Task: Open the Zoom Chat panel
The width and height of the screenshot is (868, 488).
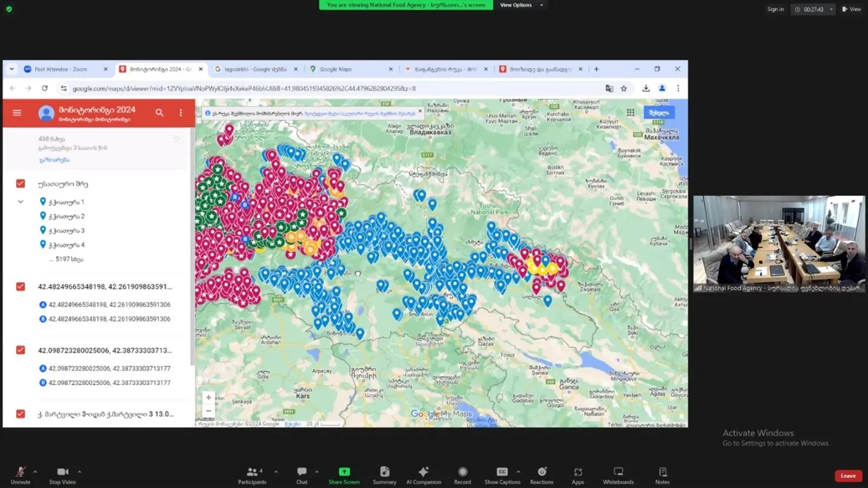Action: pos(302,476)
